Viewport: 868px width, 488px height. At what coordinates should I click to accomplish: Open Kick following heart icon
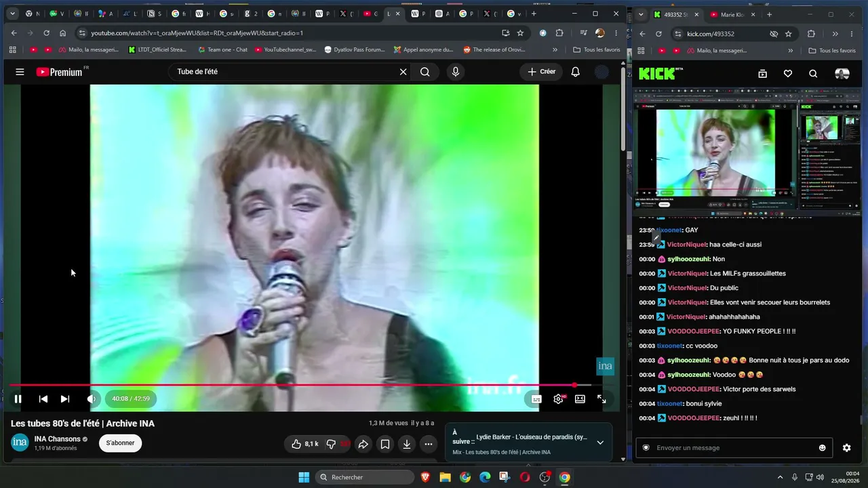788,74
